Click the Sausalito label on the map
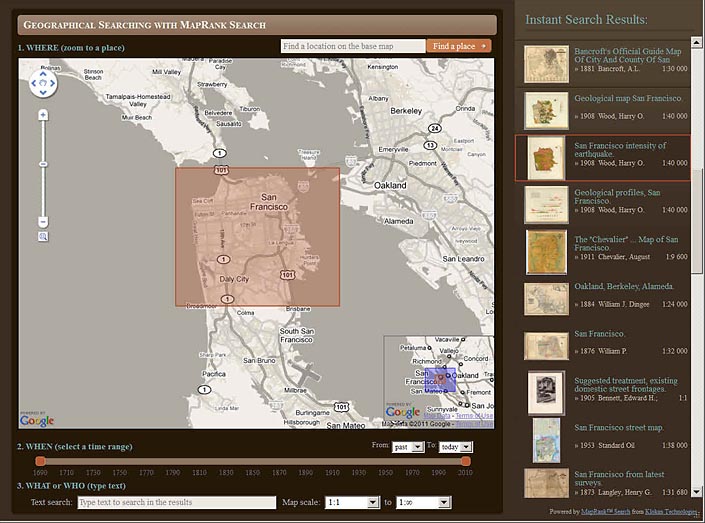 point(229,123)
